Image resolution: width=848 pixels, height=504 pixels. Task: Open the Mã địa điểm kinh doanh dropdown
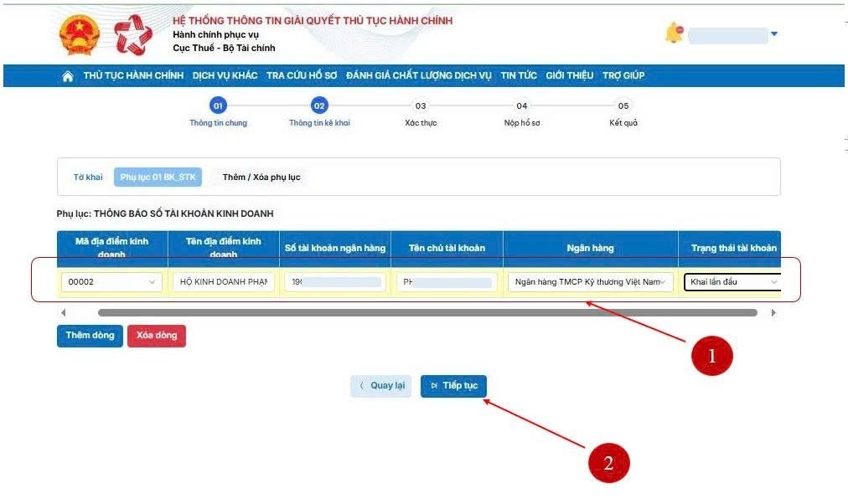pyautogui.click(x=111, y=282)
